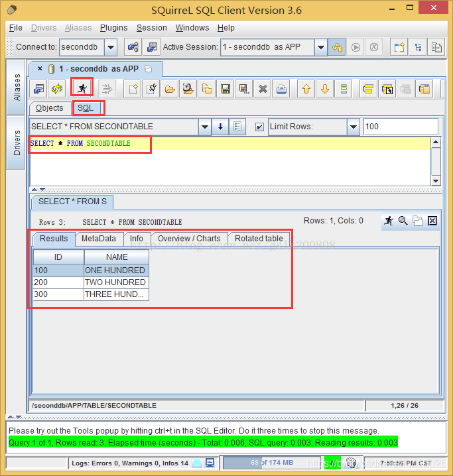453x476 pixels.
Task: Open the Rotated table tab
Action: (x=259, y=239)
